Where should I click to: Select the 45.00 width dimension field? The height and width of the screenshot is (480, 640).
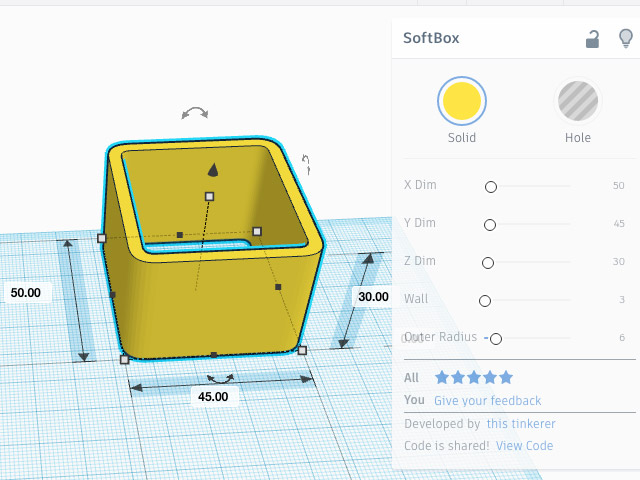pos(213,396)
